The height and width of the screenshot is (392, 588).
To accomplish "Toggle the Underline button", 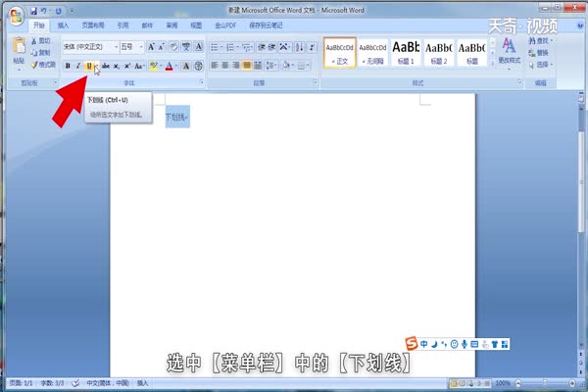I will 89,66.
